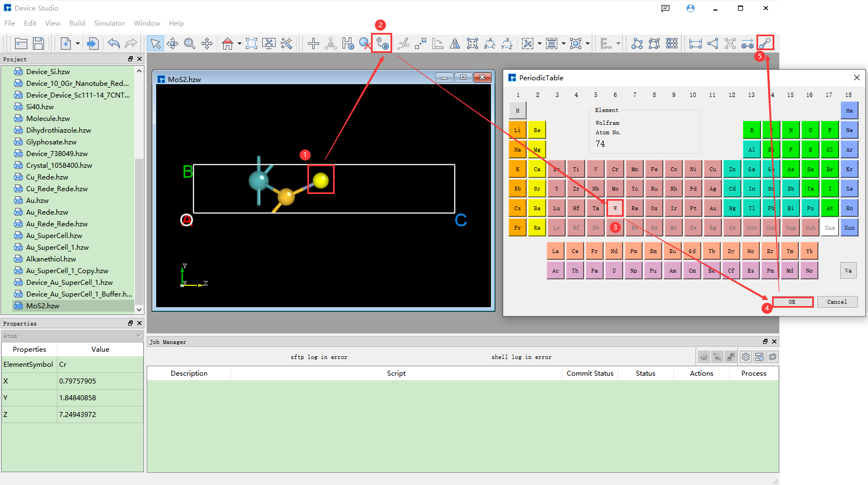Open the Force tool dropdown arrow

[618, 43]
